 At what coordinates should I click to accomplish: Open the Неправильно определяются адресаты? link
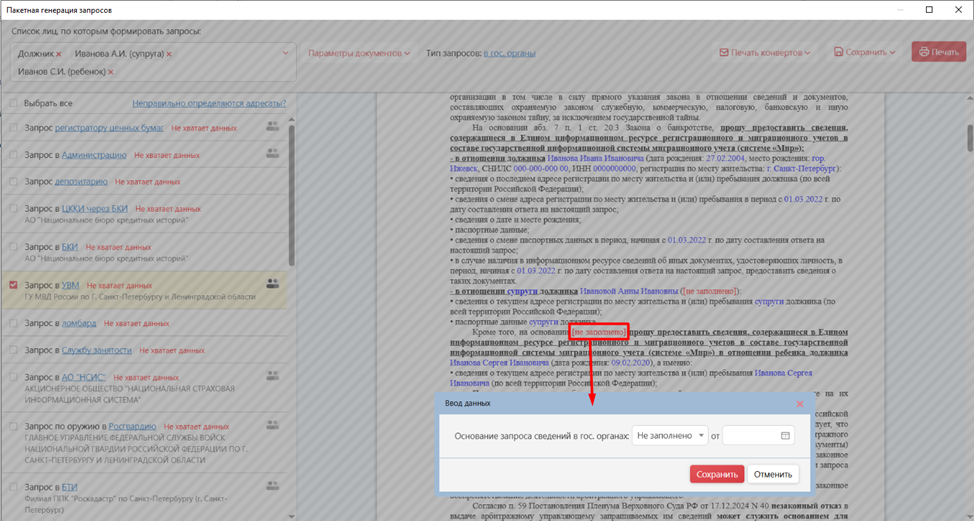click(209, 103)
